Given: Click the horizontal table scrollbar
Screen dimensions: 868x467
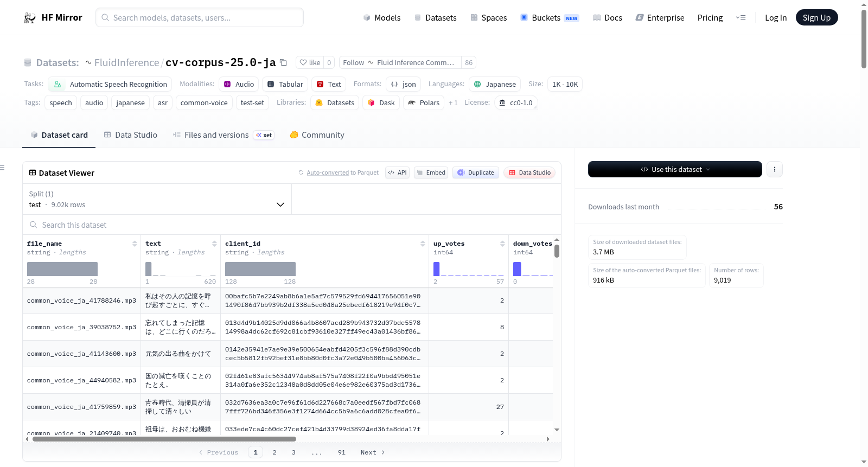Looking at the screenshot, I should pos(164,439).
